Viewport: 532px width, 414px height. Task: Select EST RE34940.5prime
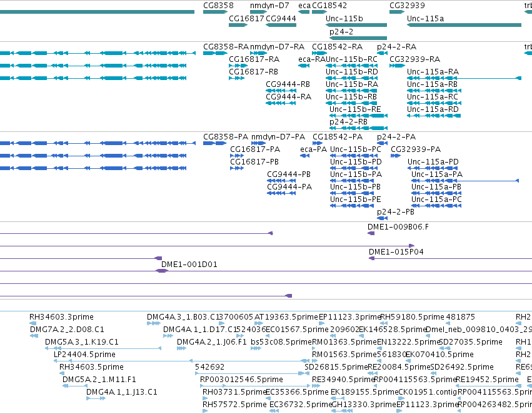(x=316, y=386)
